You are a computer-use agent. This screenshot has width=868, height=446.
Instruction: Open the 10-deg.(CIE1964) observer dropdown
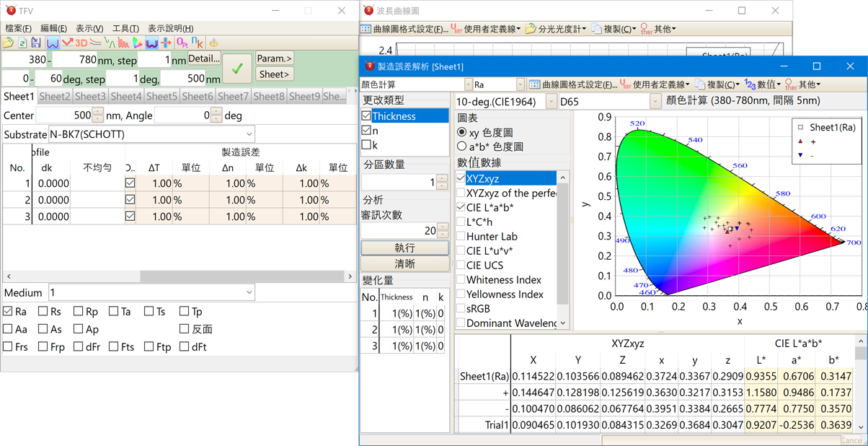tap(551, 102)
